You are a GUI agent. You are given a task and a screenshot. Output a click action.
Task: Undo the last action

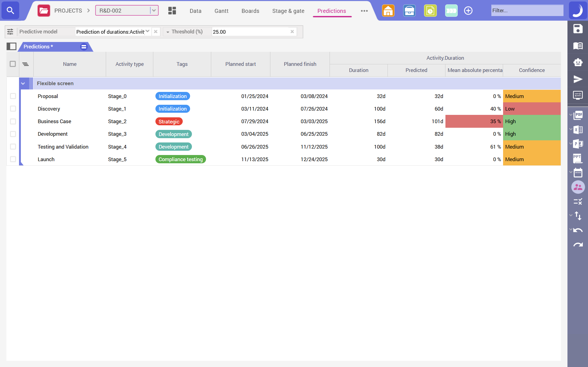tap(578, 230)
